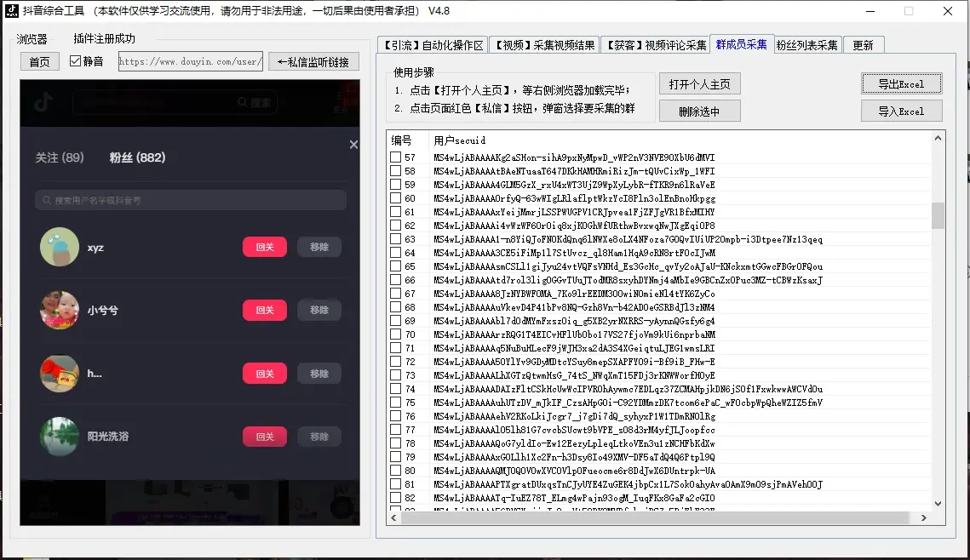The image size is (970, 560).
Task: Click the 用户secuid column header
Action: pyautogui.click(x=460, y=140)
